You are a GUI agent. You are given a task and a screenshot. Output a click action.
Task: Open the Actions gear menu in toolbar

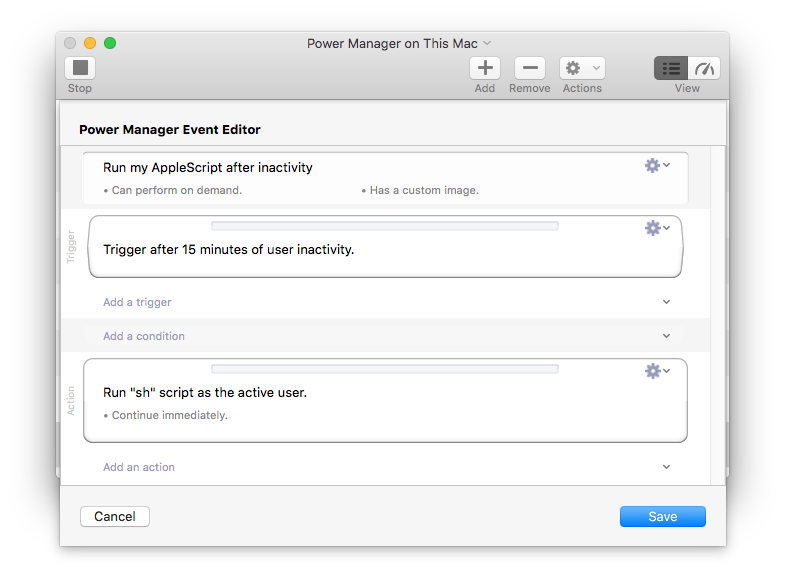click(582, 68)
